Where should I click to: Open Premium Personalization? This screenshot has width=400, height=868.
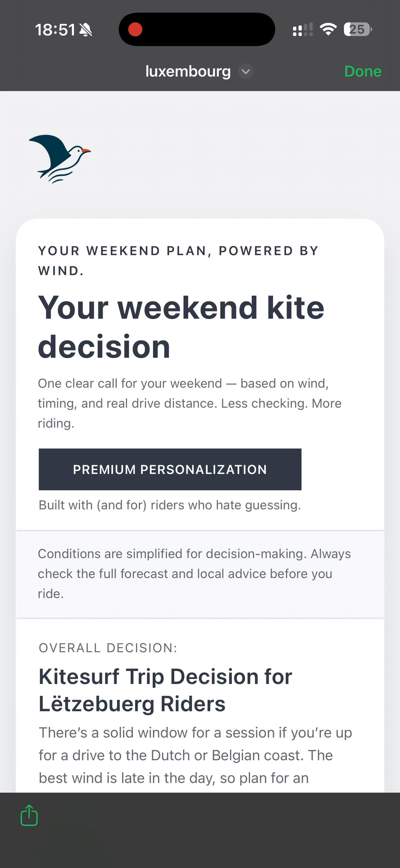pyautogui.click(x=170, y=469)
